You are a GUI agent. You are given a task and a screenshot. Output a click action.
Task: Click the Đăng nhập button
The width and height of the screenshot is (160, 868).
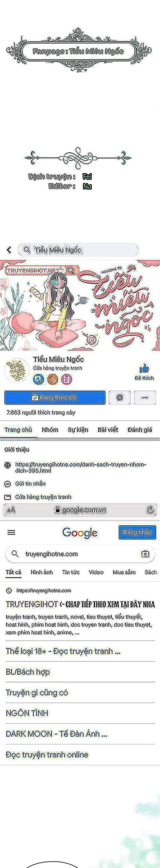pos(137,532)
